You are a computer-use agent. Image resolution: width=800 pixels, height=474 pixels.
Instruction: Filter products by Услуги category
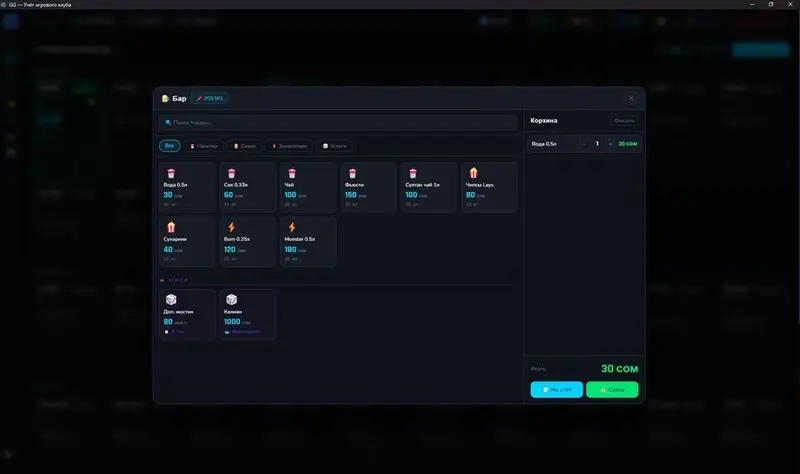coord(335,146)
